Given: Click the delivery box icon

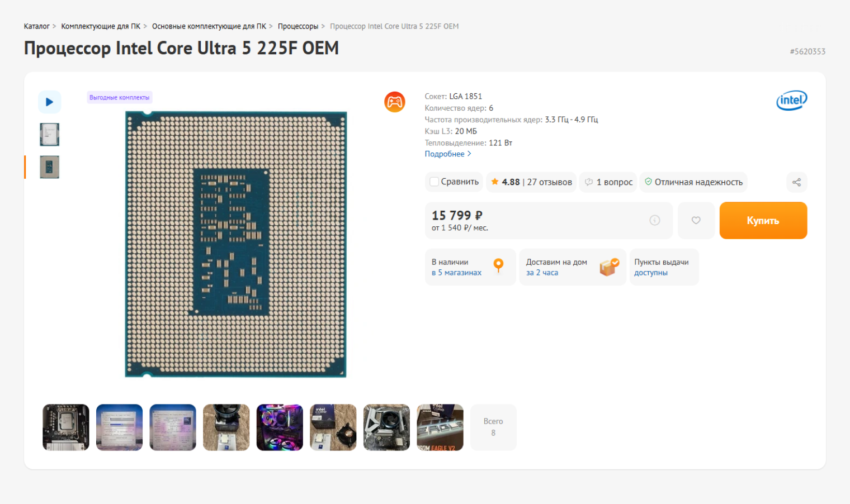Looking at the screenshot, I should tap(609, 267).
